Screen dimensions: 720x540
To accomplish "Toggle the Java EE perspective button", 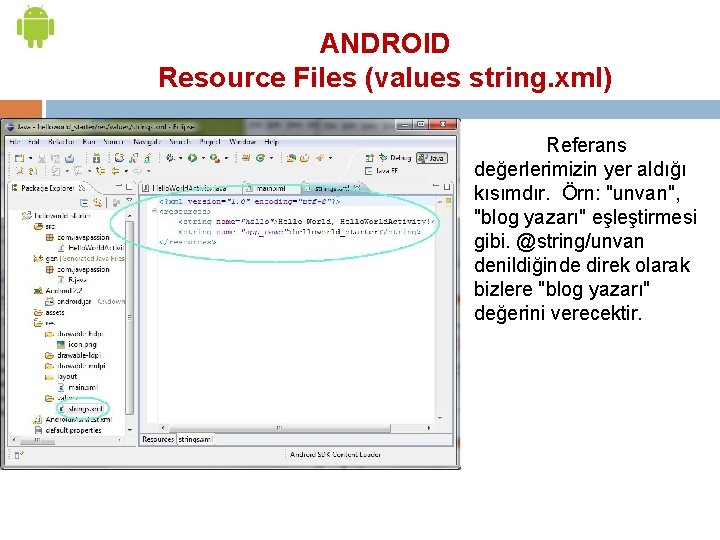I will pos(381,171).
